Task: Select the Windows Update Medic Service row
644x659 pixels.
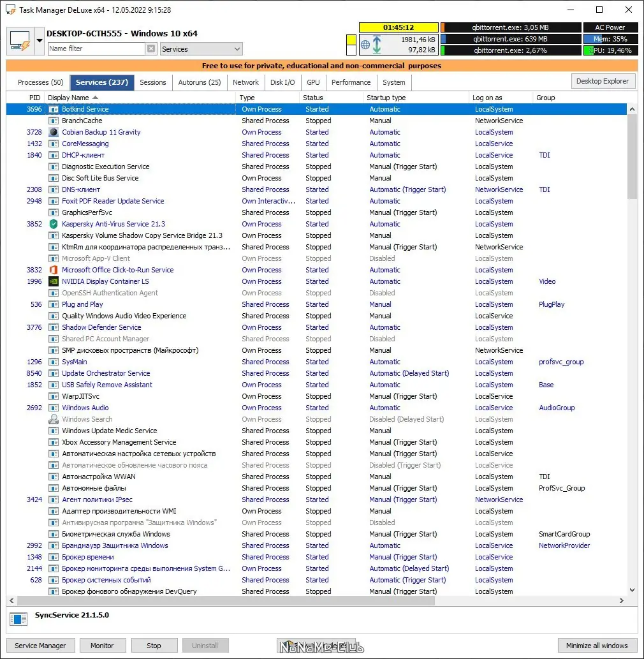Action: click(316, 431)
